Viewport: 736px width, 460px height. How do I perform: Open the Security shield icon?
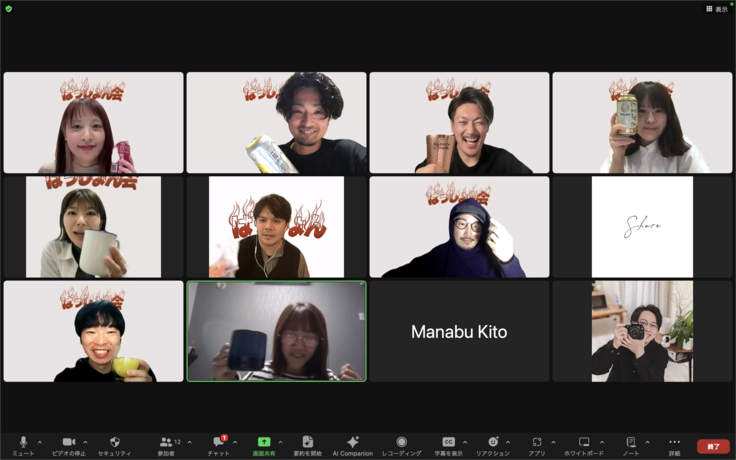coord(114,443)
